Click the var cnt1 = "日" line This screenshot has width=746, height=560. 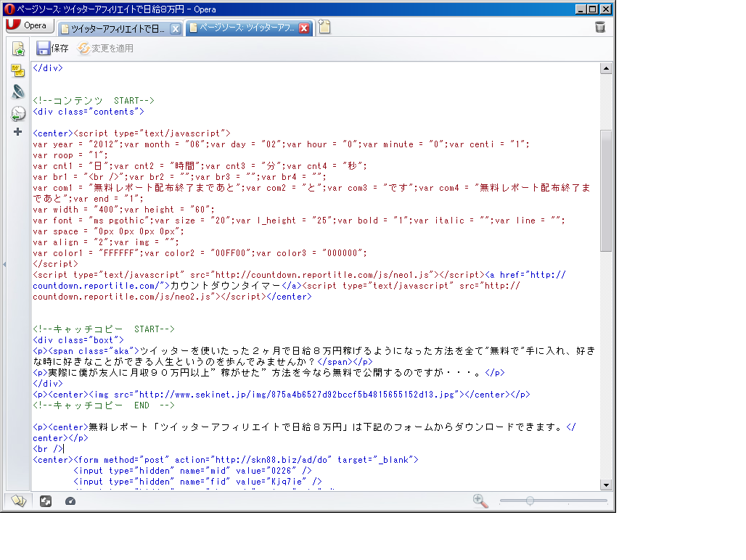coord(200,166)
